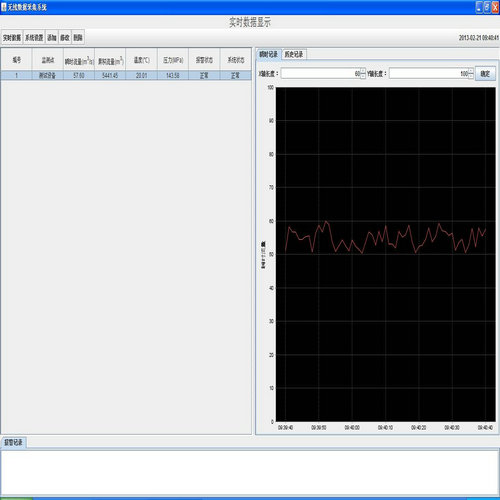The width and height of the screenshot is (500, 500).
Task: Click the 修改 toolbar button
Action: pos(65,38)
